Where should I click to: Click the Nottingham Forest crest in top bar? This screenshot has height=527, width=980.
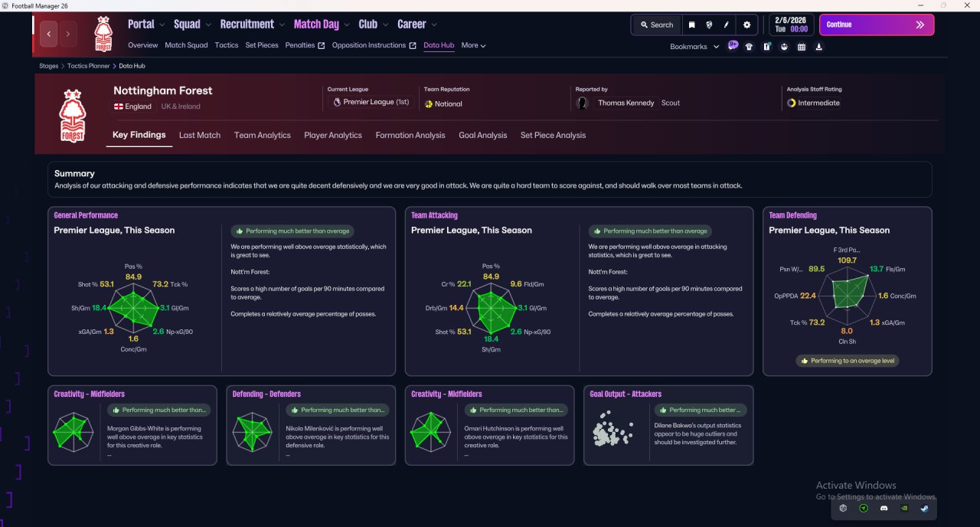pos(103,34)
